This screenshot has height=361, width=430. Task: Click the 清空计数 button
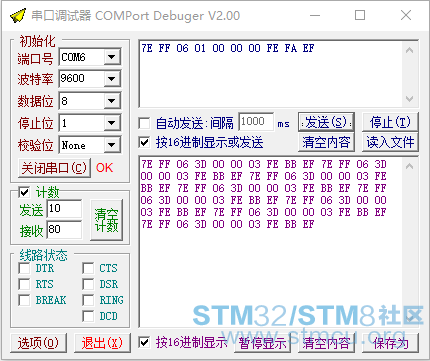(x=106, y=220)
